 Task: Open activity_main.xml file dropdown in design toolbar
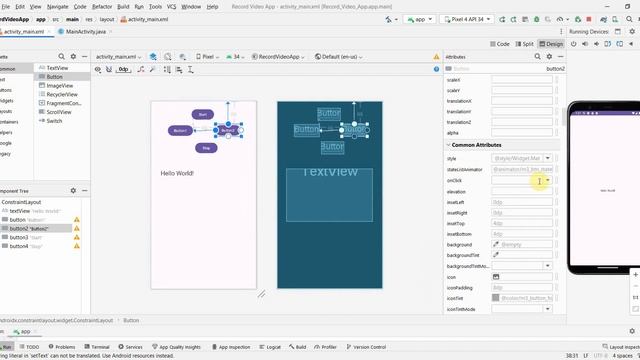[x=118, y=57]
